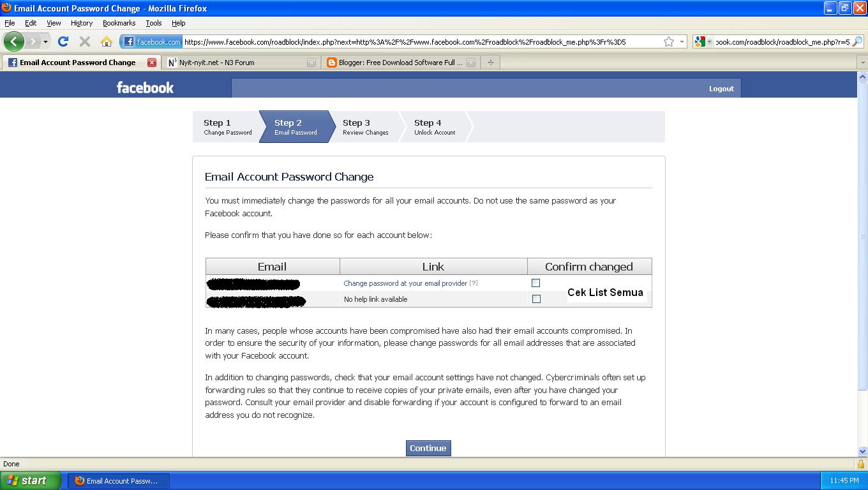868x490 pixels.
Task: Open a new tab with the plus button
Action: click(x=490, y=63)
